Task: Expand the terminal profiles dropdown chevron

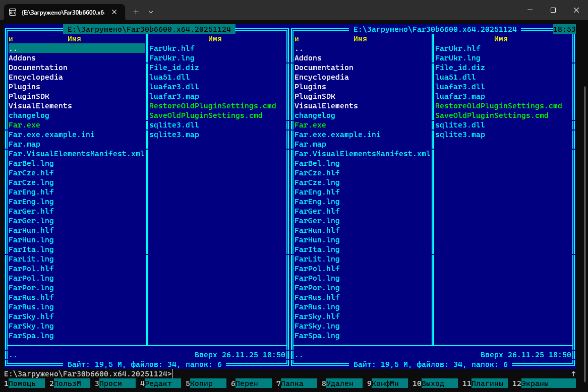Action: [150, 11]
